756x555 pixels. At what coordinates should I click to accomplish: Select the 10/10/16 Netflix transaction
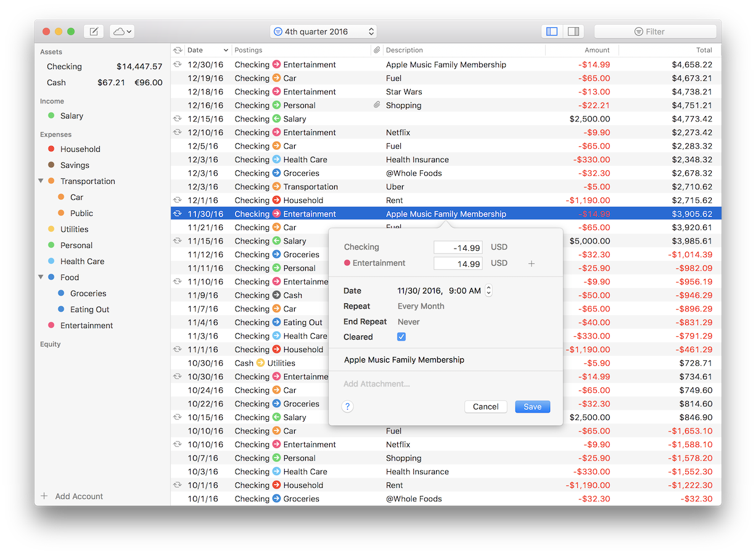[446, 445]
